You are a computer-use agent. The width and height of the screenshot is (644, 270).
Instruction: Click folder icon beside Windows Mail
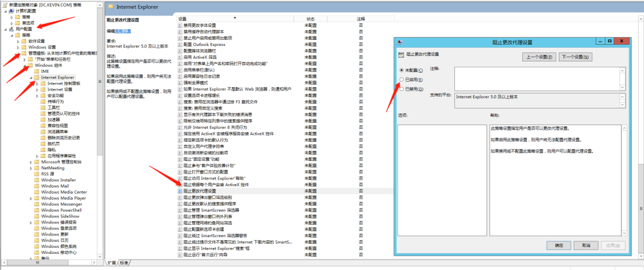[x=36, y=186]
